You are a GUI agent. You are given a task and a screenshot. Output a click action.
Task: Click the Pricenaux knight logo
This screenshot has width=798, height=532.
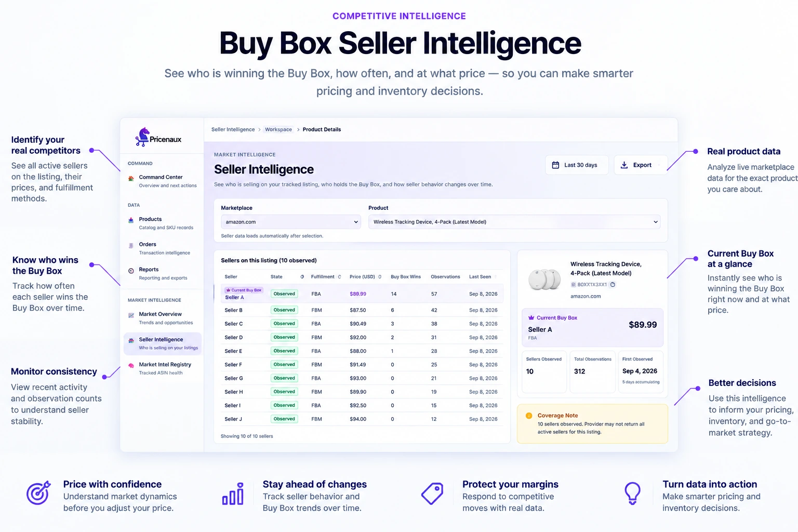(x=142, y=137)
